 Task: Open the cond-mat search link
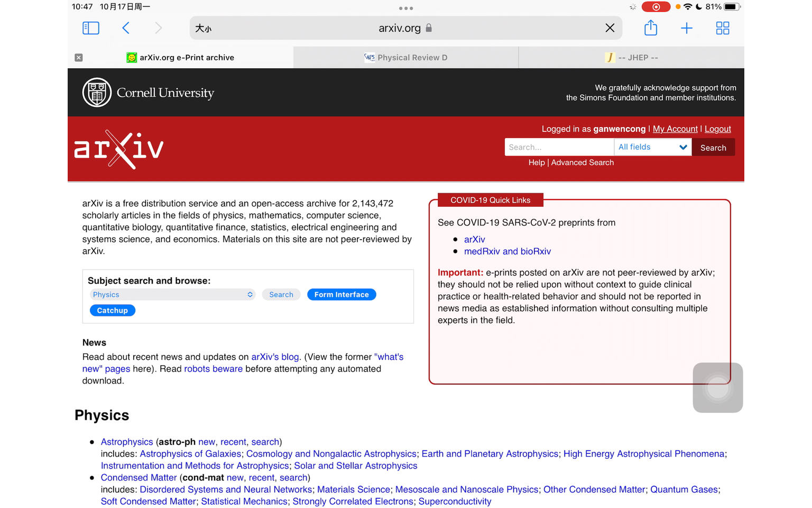click(293, 478)
